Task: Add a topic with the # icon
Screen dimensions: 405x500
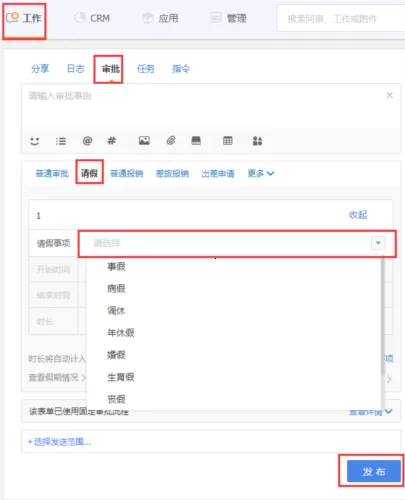Action: pos(112,141)
